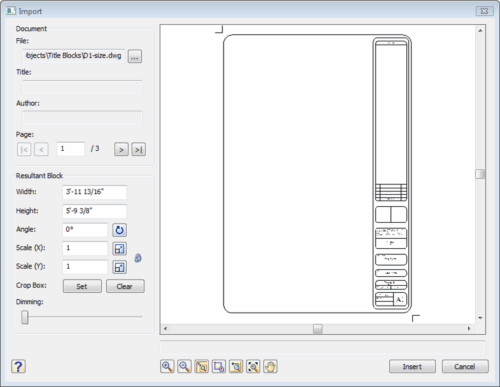500x387 pixels.
Task: Click the preview horizontal scrollbar thumb
Action: pyautogui.click(x=318, y=329)
